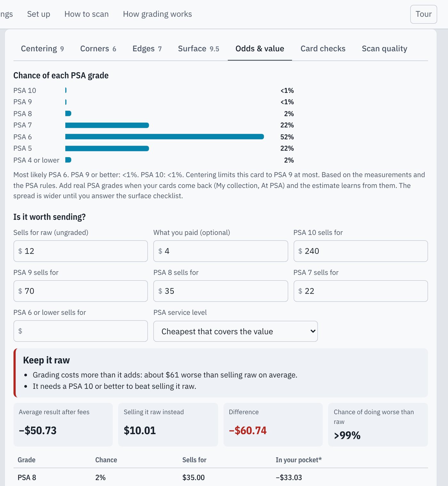Focus the Sells for raw input
Image resolution: width=448 pixels, height=486 pixels.
pyautogui.click(x=81, y=251)
